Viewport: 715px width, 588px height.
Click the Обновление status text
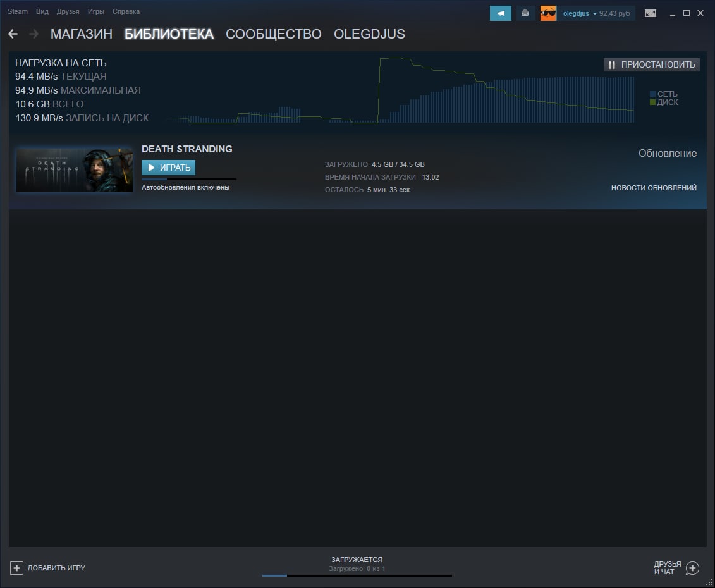pos(667,153)
